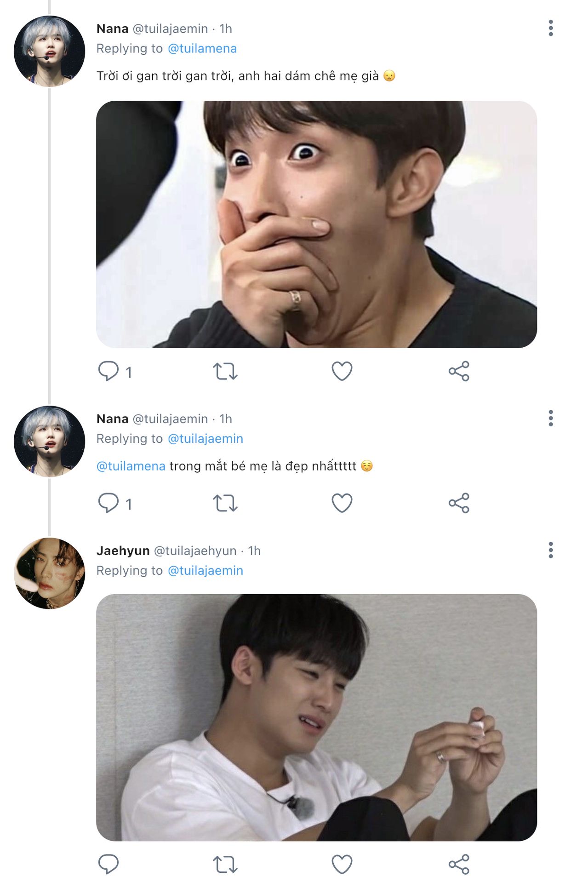
Task: Open more options for first Nana tweet
Action: click(550, 28)
